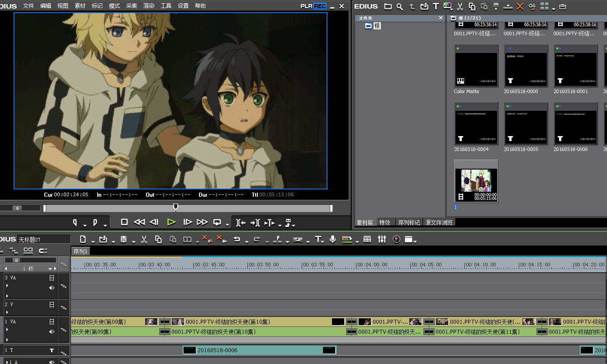The height and width of the screenshot is (364, 607).
Task: Step to the next frame
Action: (x=188, y=222)
